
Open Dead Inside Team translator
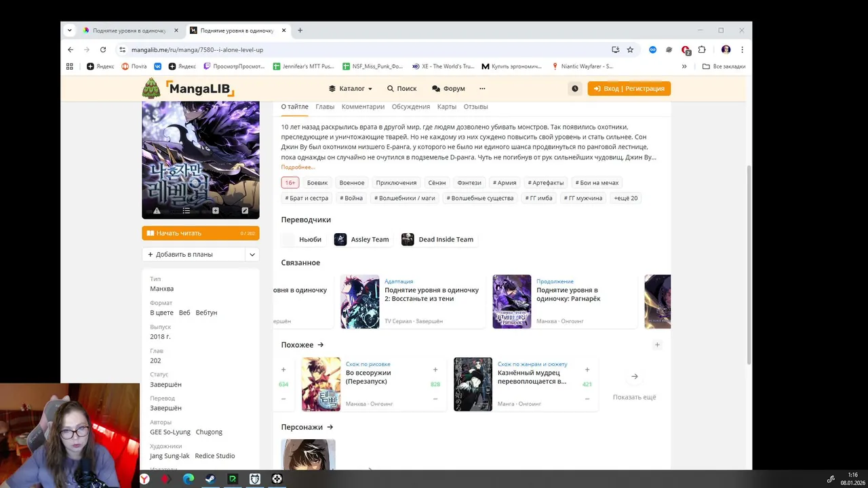pos(437,239)
